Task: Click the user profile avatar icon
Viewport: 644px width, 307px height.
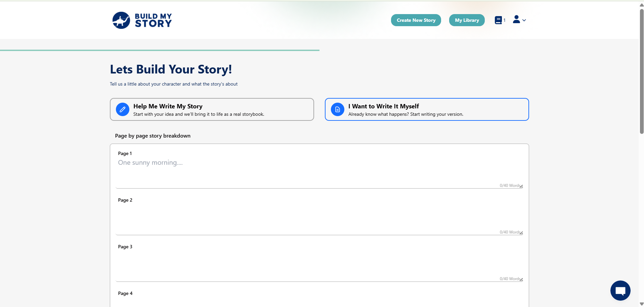Action: coord(516,19)
